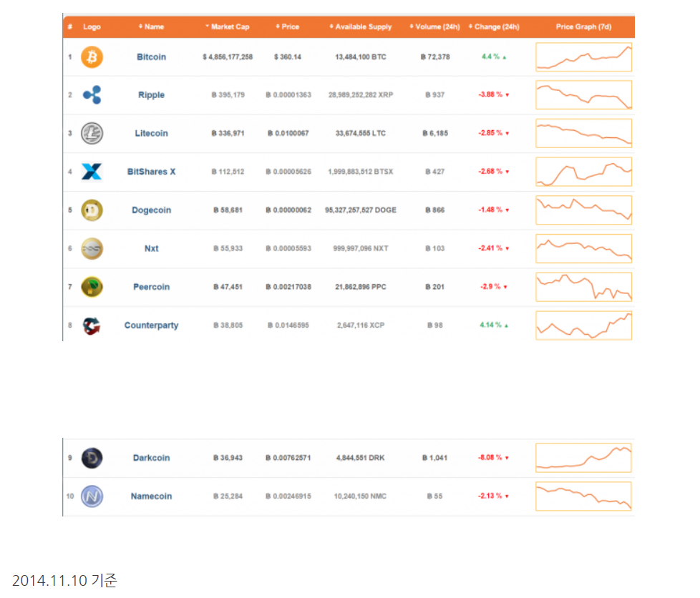Click the Logo column header
The height and width of the screenshot is (598, 700).
click(x=92, y=26)
